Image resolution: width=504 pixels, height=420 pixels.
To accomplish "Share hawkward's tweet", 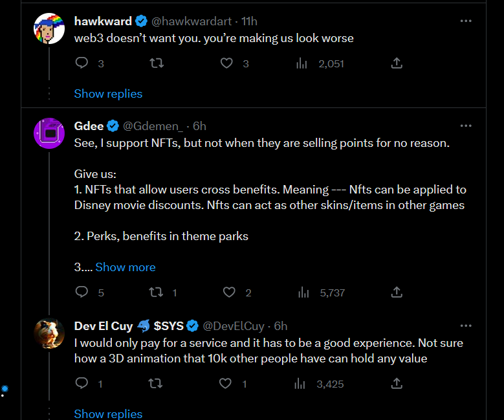I will (x=397, y=63).
